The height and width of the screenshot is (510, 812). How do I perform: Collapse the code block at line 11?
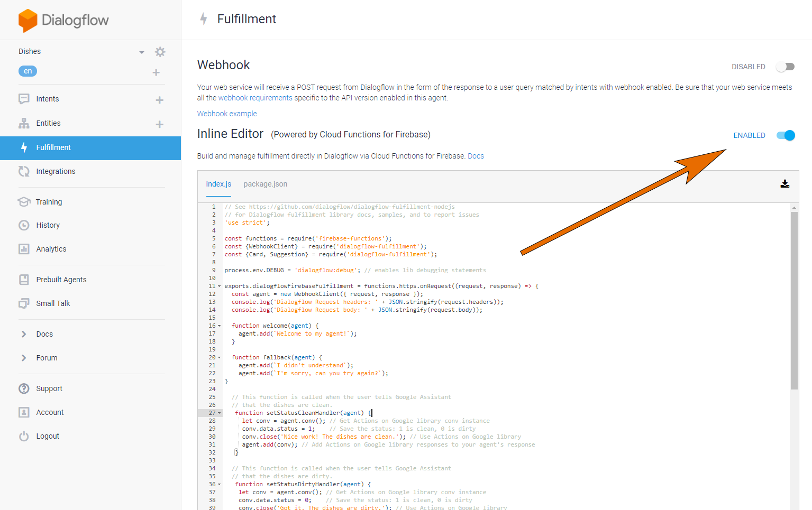(218, 286)
